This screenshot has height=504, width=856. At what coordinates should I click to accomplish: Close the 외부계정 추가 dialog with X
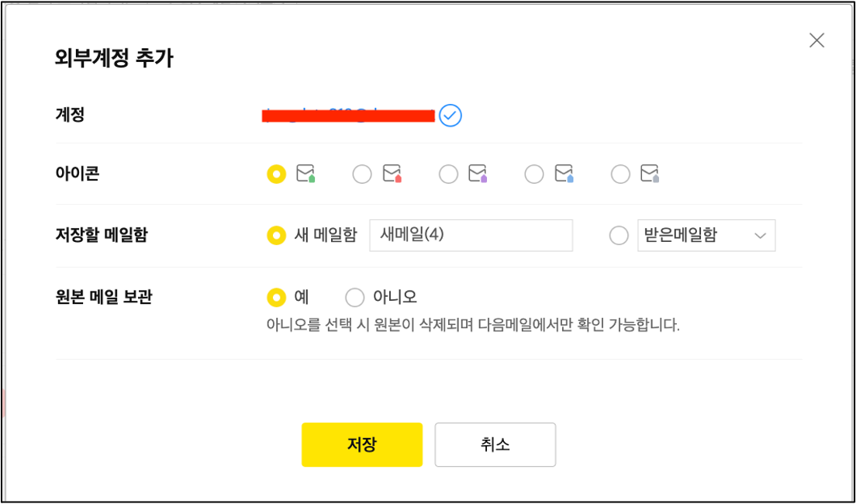tap(816, 40)
